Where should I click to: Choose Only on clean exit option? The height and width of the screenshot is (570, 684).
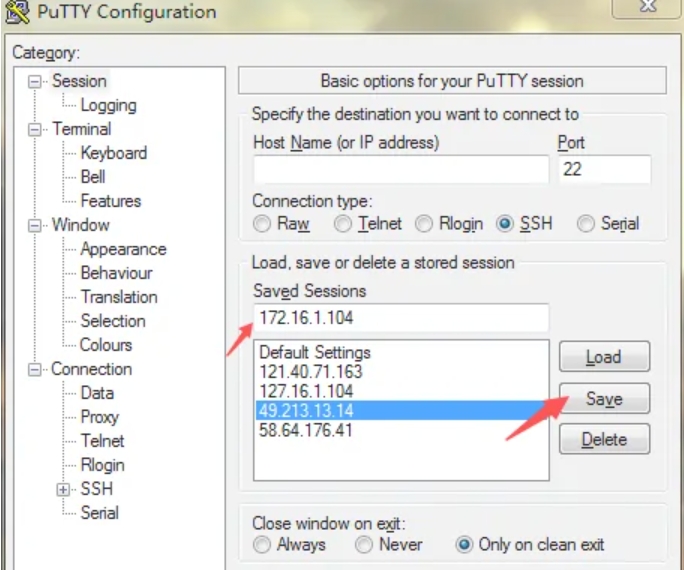530,545
